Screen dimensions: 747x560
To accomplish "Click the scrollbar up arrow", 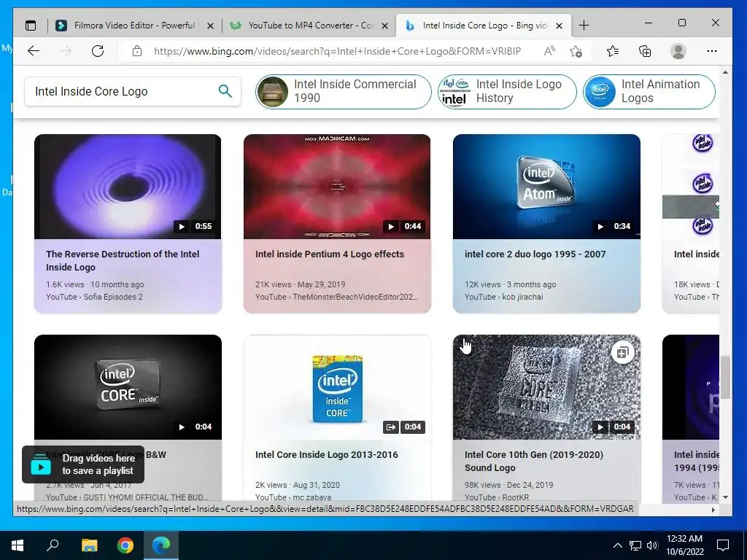I will [725, 72].
